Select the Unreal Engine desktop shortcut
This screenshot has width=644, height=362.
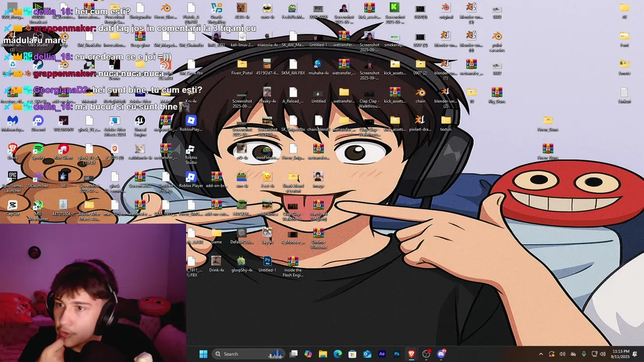140,126
